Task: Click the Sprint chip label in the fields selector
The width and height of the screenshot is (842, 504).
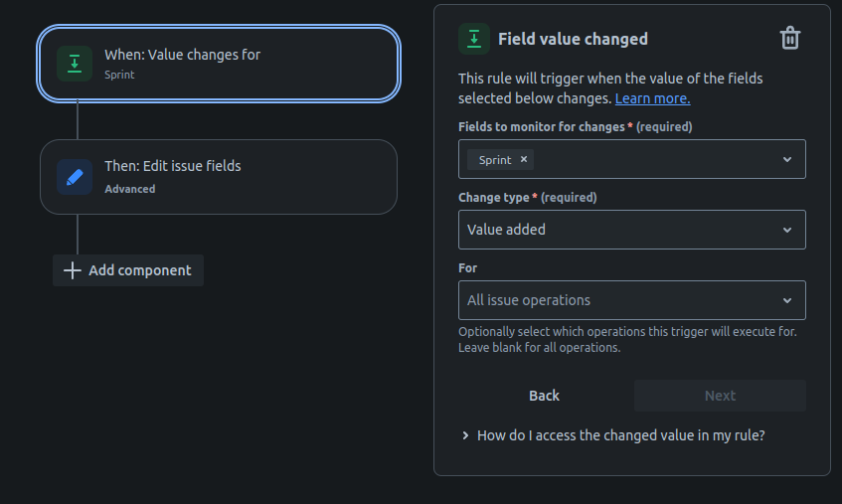Action: click(495, 159)
